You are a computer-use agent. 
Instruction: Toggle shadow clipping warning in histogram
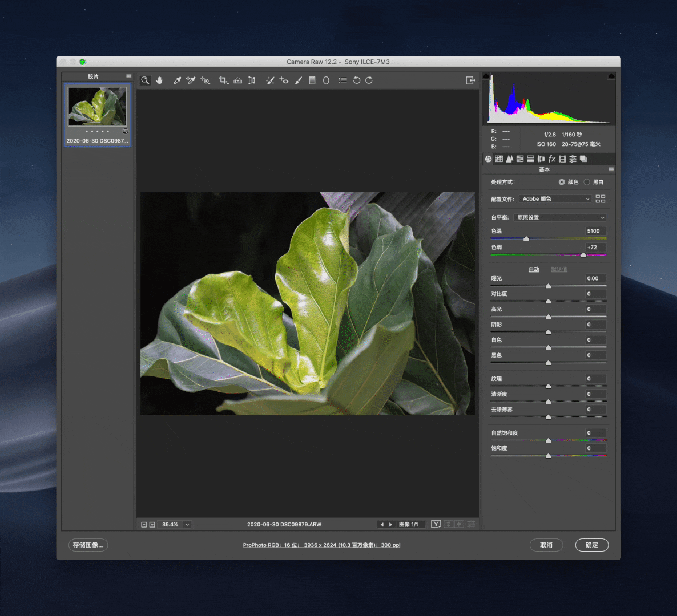click(x=486, y=76)
